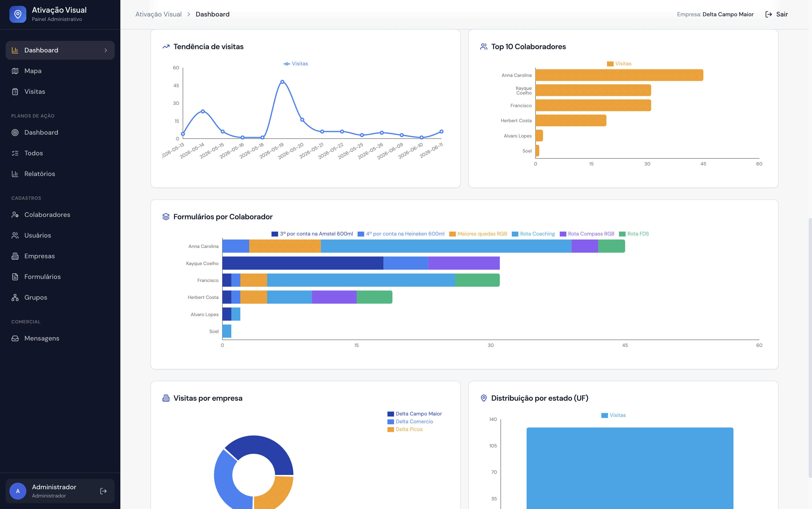Open the Mapa map icon in sidebar
The height and width of the screenshot is (509, 812).
15,71
